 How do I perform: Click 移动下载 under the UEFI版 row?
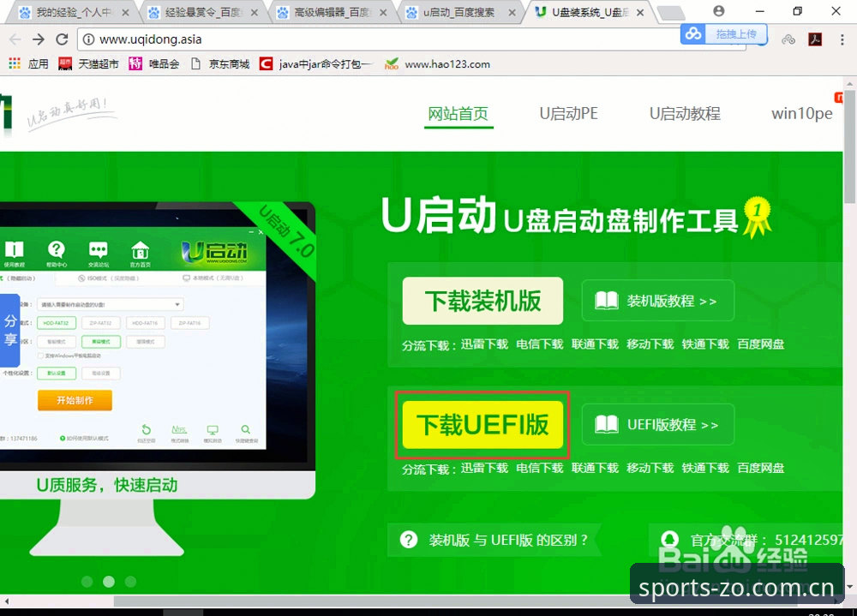coord(650,468)
